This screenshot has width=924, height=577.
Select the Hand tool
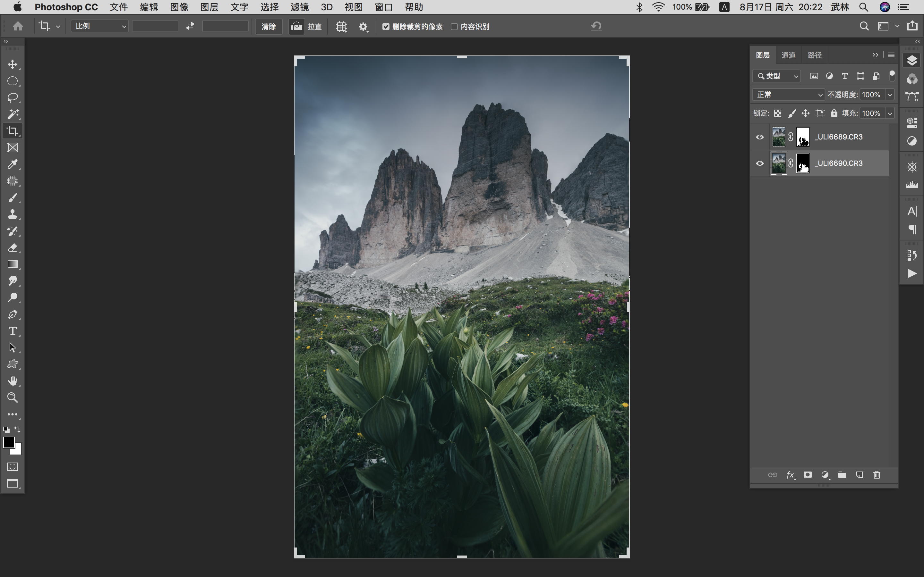[x=13, y=381]
